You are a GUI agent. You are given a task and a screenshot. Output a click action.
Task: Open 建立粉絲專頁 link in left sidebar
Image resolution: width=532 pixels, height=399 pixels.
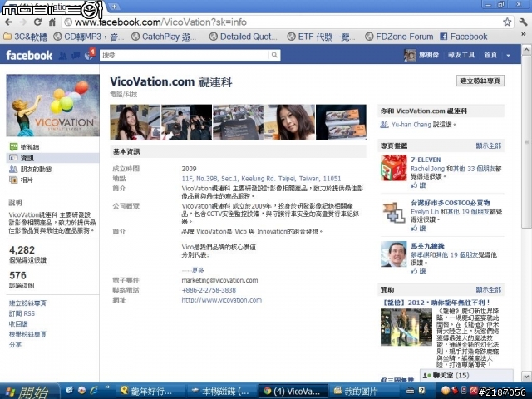coord(27,303)
